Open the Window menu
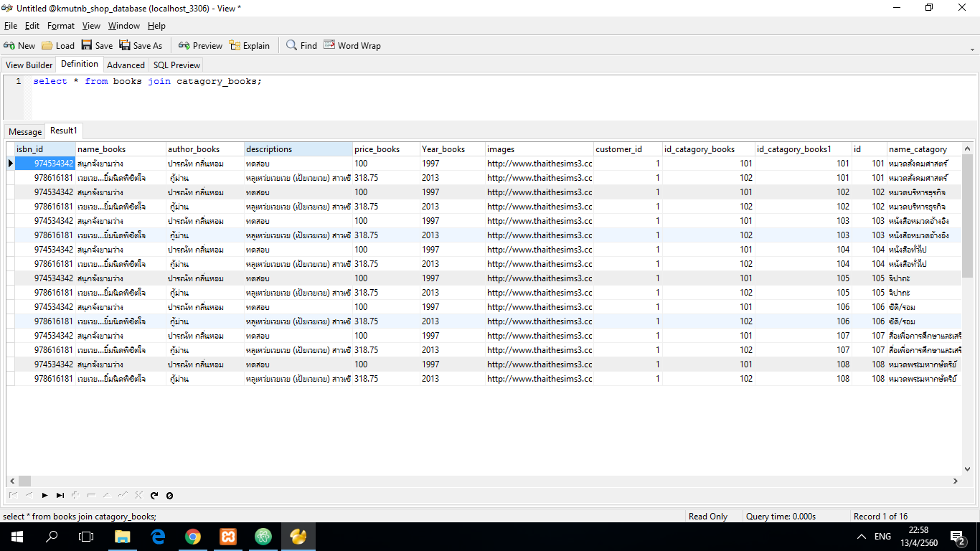 [x=124, y=26]
